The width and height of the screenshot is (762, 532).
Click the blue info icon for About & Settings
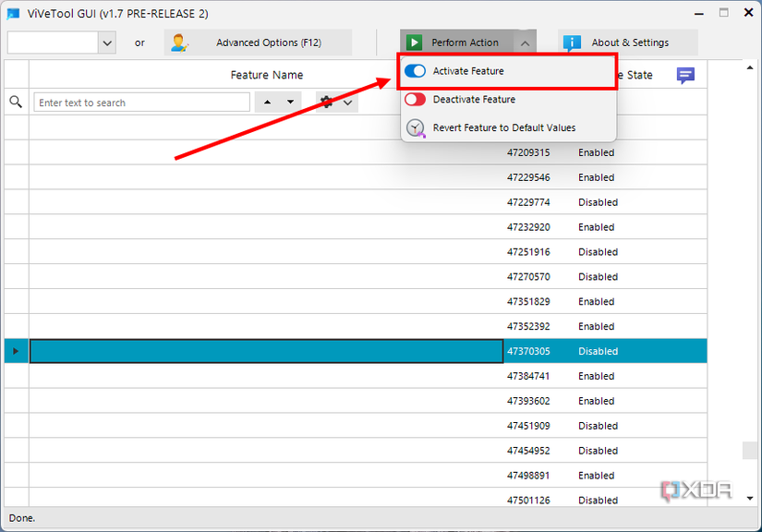[x=572, y=42]
